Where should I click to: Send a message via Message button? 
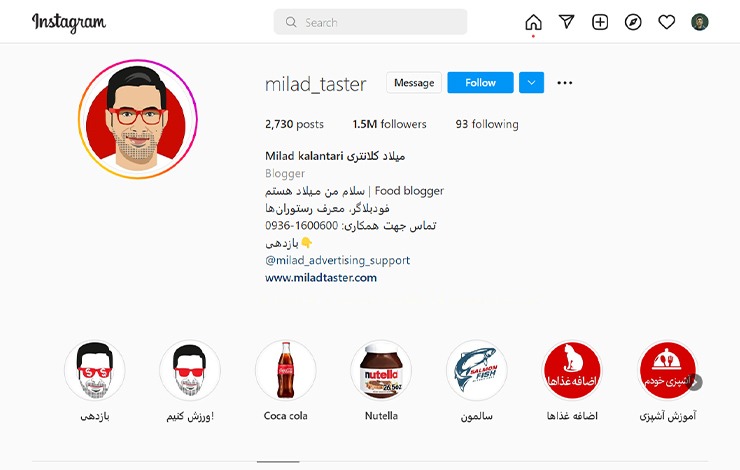point(414,83)
